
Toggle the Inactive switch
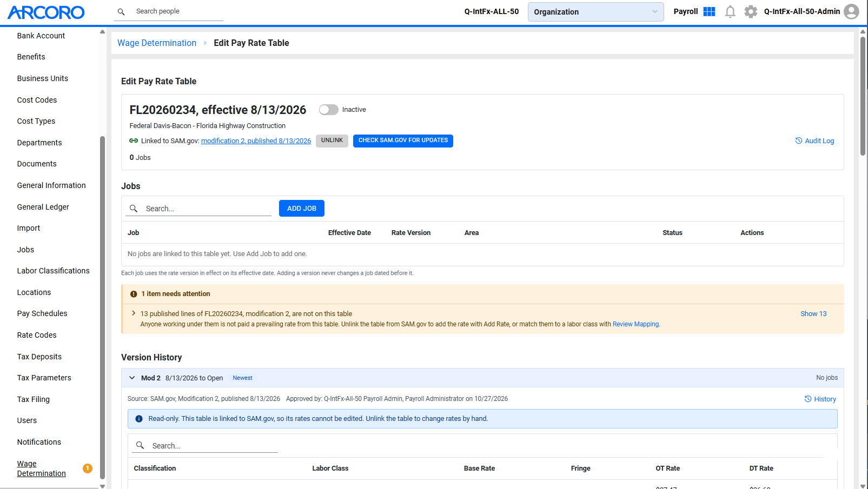[328, 110]
